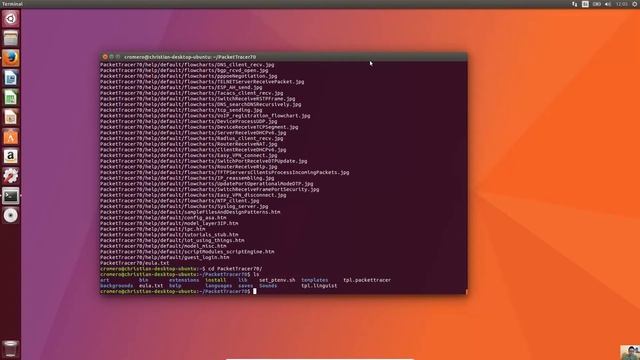Click the 'cd PacketTracer70/' command line
The height and width of the screenshot is (360, 640).
[x=235, y=269]
